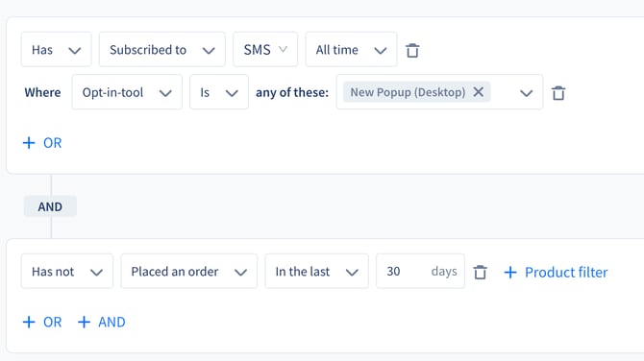Open the Placed an order dropdown
The height and width of the screenshot is (361, 644).
tap(189, 271)
